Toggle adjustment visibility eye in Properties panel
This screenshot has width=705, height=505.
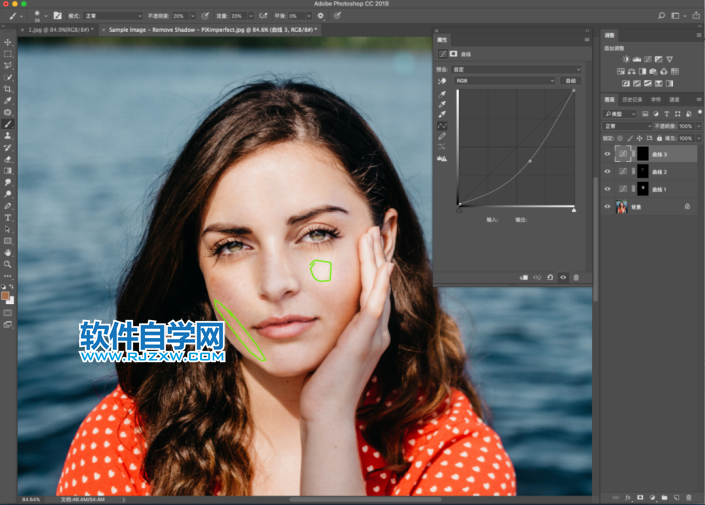click(563, 278)
